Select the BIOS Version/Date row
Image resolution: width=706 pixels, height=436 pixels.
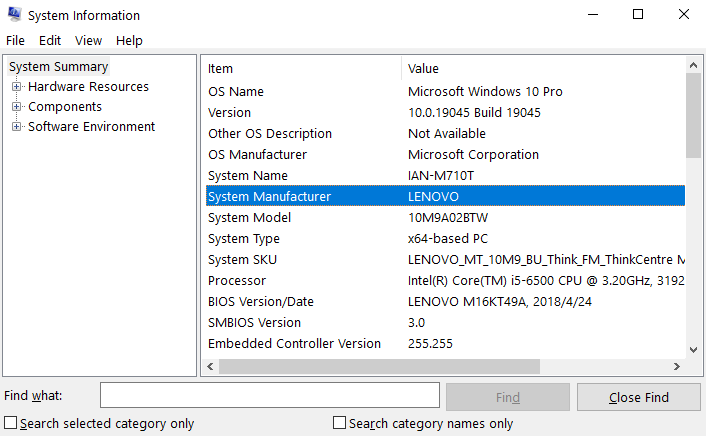coord(445,301)
